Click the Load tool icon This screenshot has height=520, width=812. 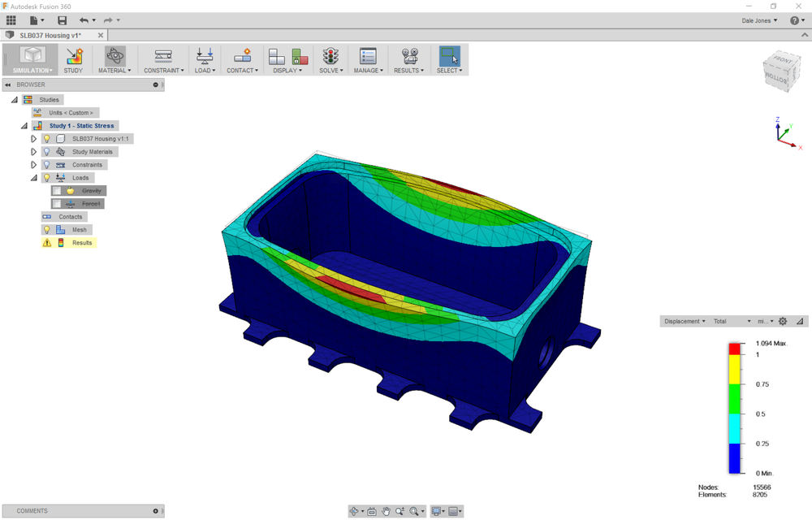205,56
